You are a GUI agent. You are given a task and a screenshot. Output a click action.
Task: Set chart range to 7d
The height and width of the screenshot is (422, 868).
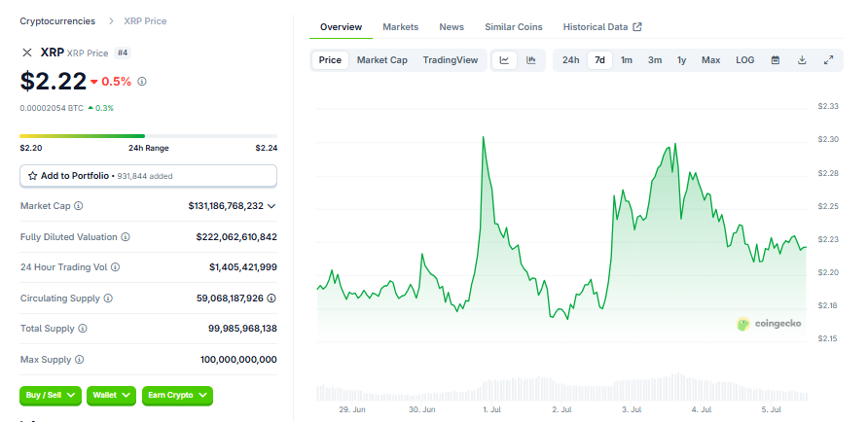(x=599, y=60)
